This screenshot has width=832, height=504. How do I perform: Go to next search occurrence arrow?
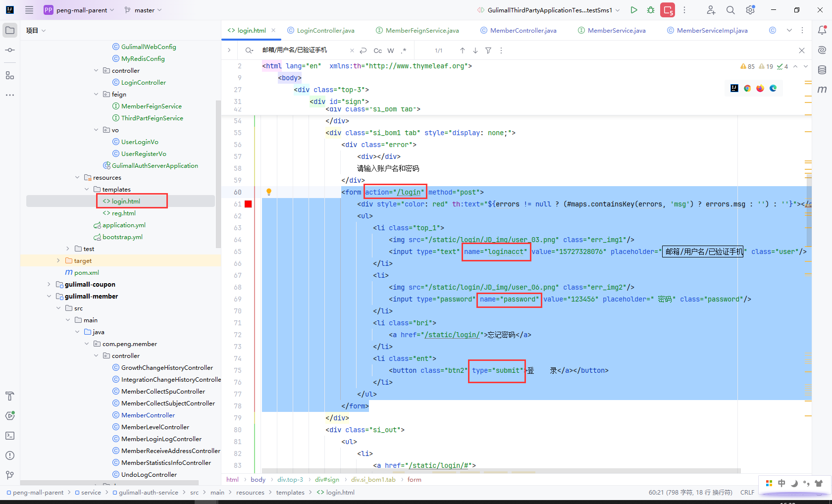(475, 50)
